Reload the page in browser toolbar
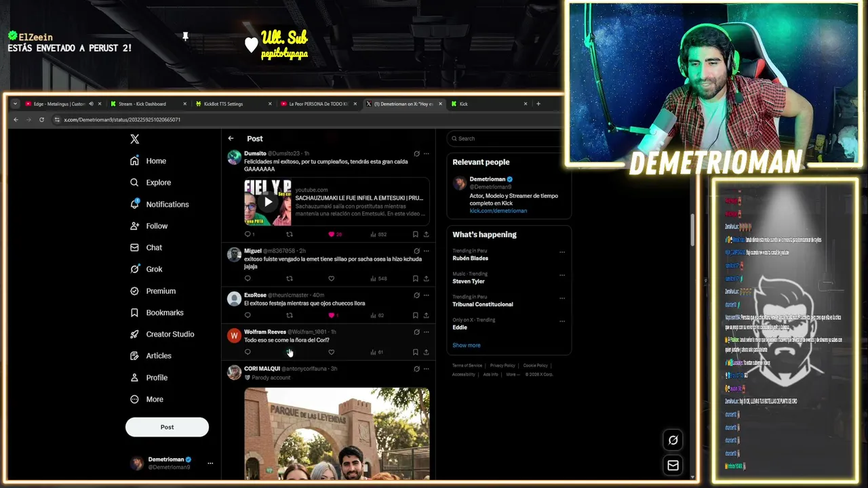This screenshot has height=488, width=868. tap(41, 120)
